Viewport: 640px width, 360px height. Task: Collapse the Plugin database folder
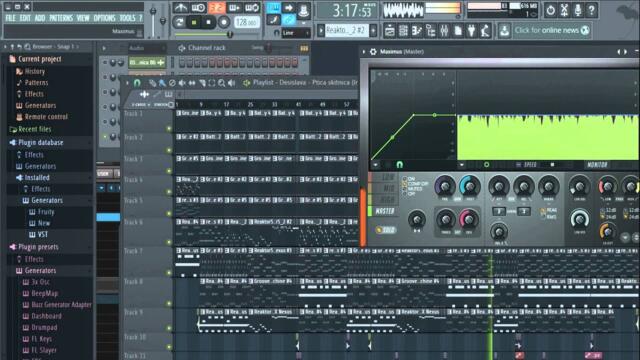[x=41, y=142]
